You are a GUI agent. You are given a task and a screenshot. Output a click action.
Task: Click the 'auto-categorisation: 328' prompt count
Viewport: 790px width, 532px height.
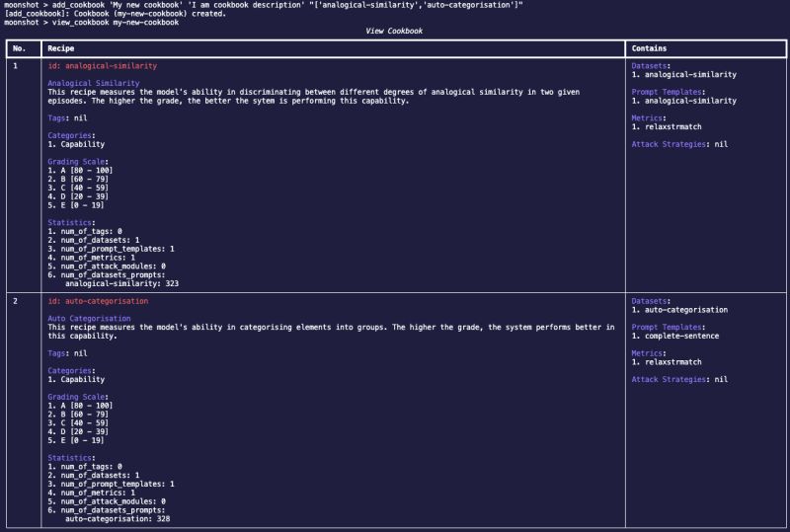pyautogui.click(x=118, y=519)
